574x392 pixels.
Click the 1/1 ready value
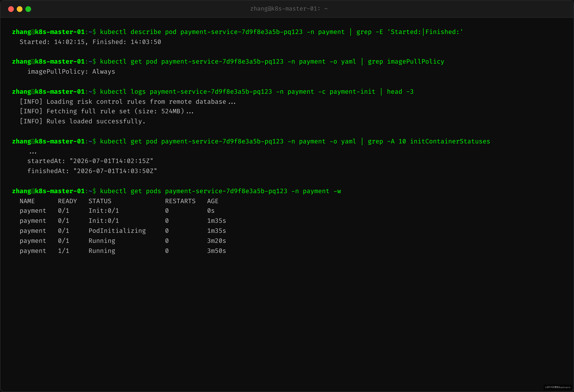(63, 251)
